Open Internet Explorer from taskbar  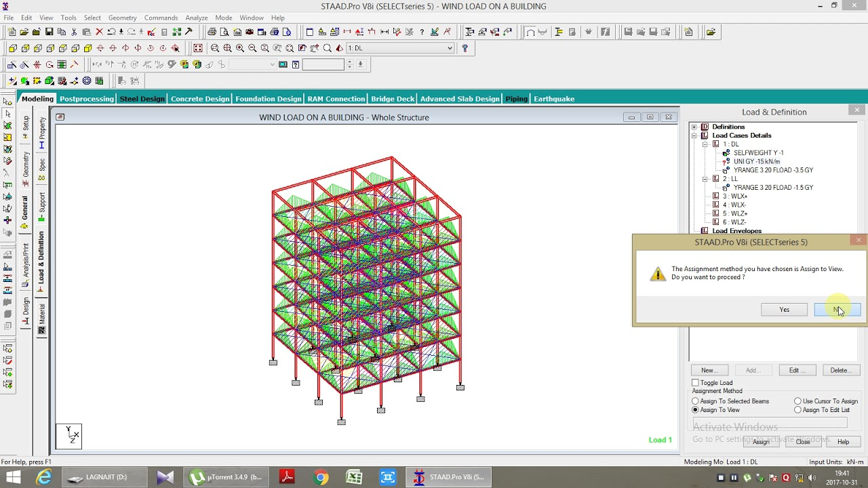(44, 477)
